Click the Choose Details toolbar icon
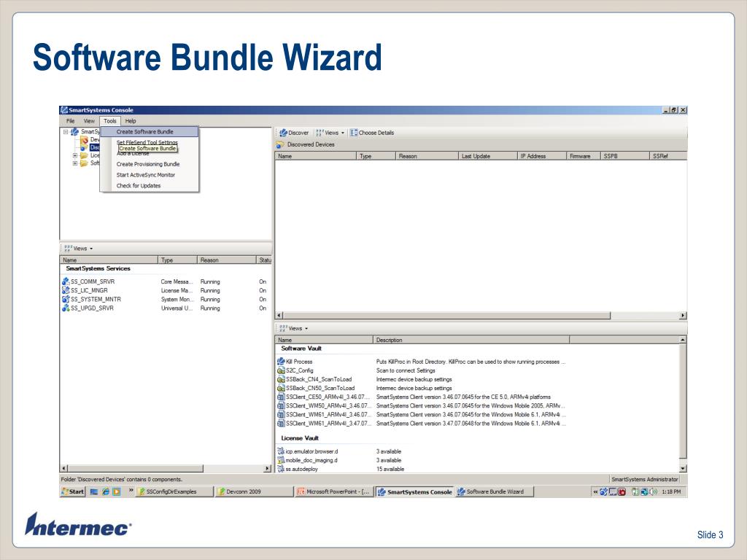The image size is (747, 560). click(354, 133)
